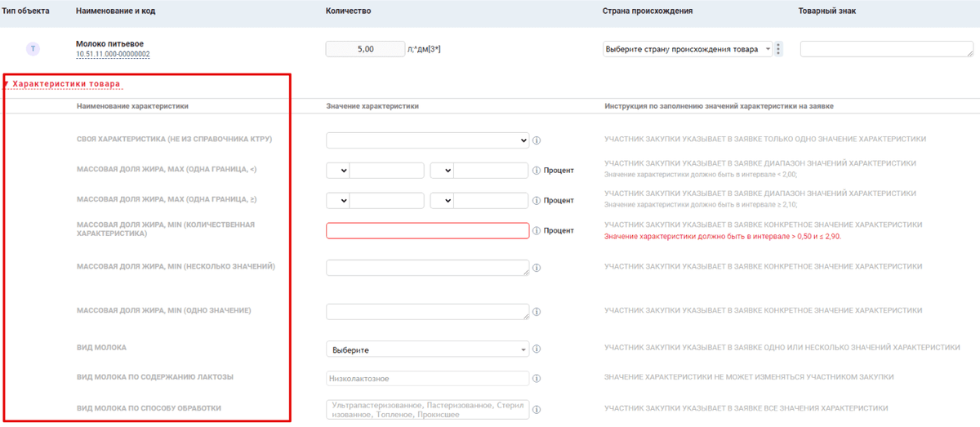Click red warning text about interval > 0,50 и ≤ 2,90
980x427 pixels.
tap(723, 237)
